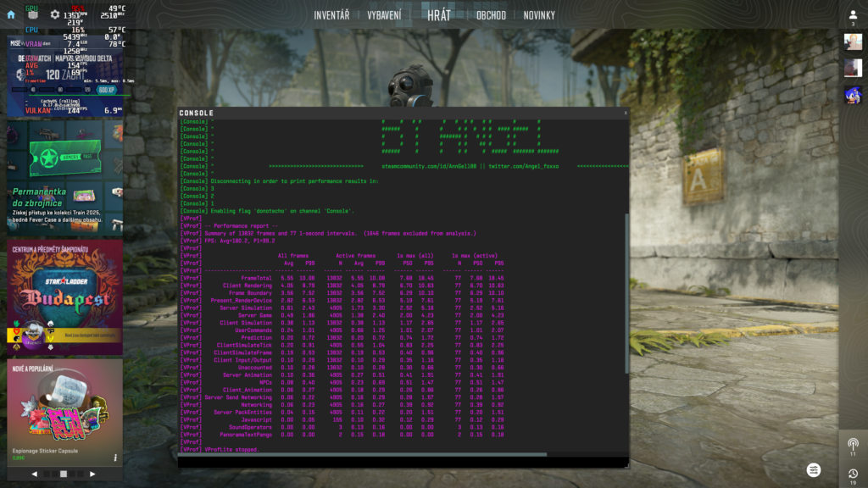Go to next featured store item arrow
The height and width of the screenshot is (488, 868).
coord(92,474)
